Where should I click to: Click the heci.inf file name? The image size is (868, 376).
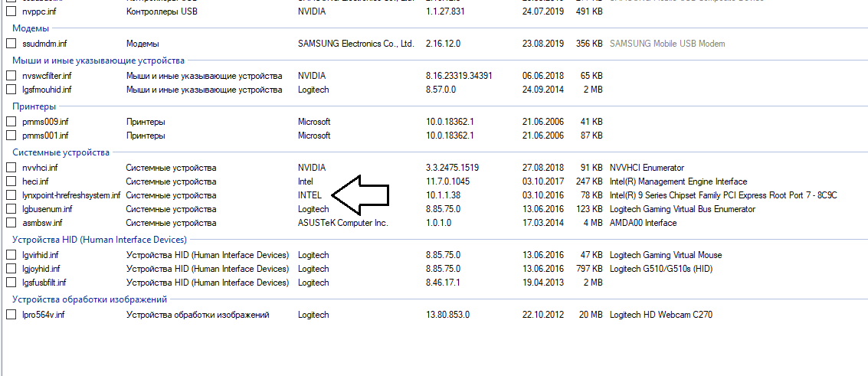(x=35, y=181)
